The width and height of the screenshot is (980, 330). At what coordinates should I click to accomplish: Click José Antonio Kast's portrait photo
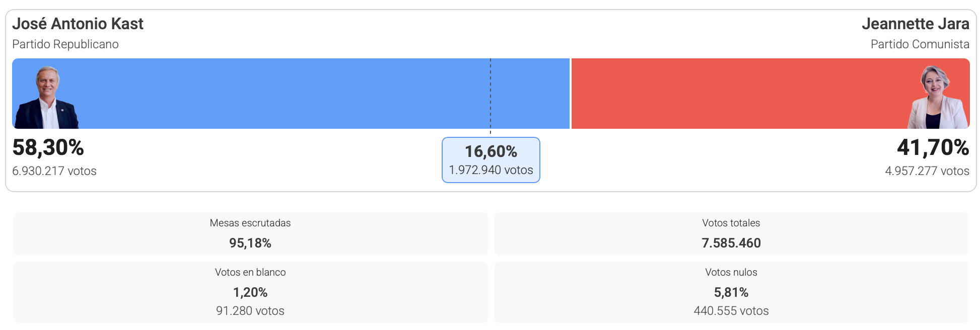(47, 98)
